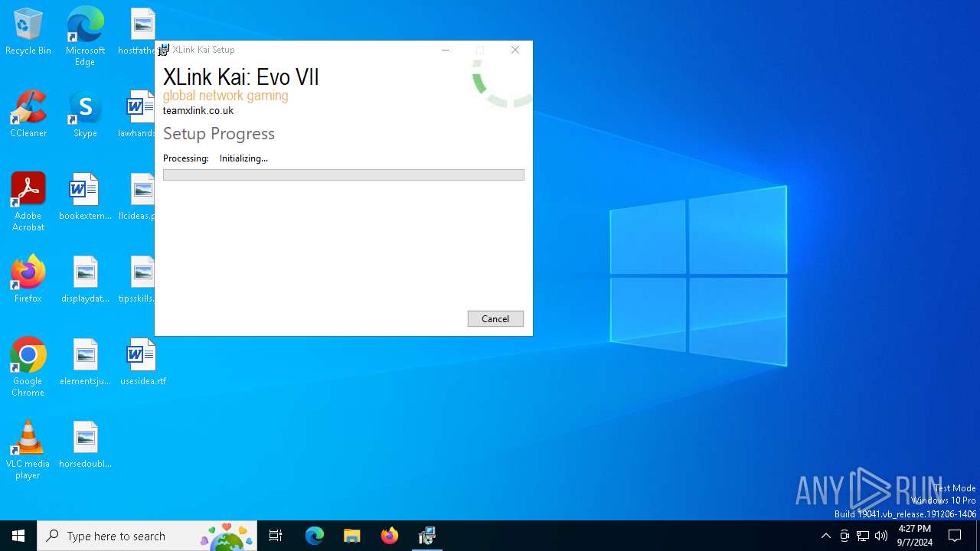
Task: Open the clock showing 4:27 PM
Action: (915, 536)
